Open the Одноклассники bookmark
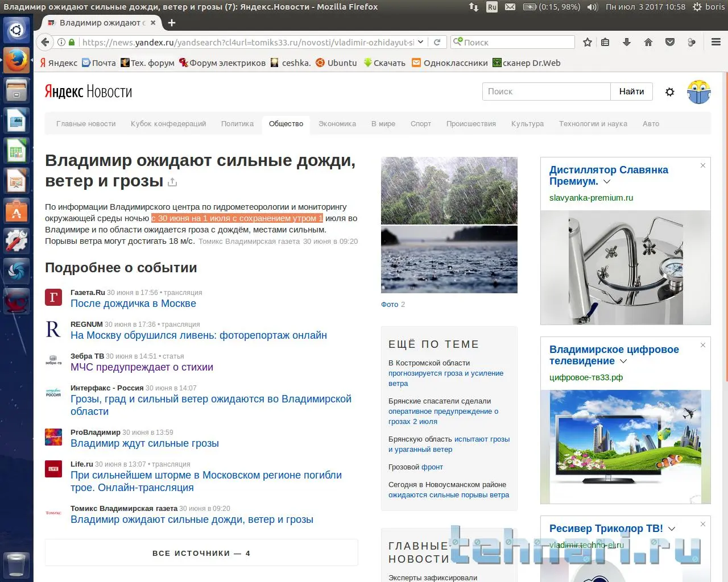 (450, 63)
